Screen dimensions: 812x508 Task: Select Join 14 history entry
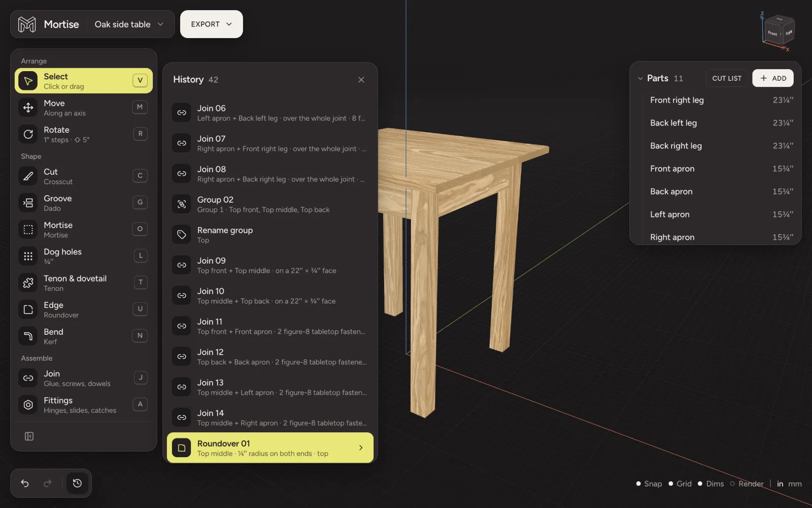point(270,418)
